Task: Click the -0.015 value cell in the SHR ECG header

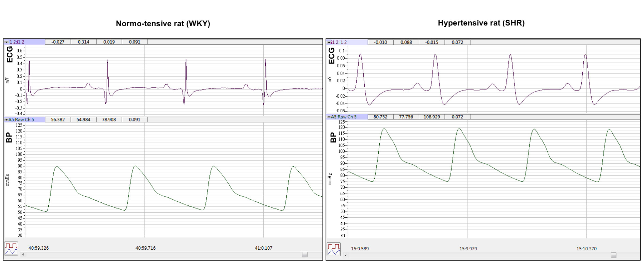Action: click(x=432, y=42)
